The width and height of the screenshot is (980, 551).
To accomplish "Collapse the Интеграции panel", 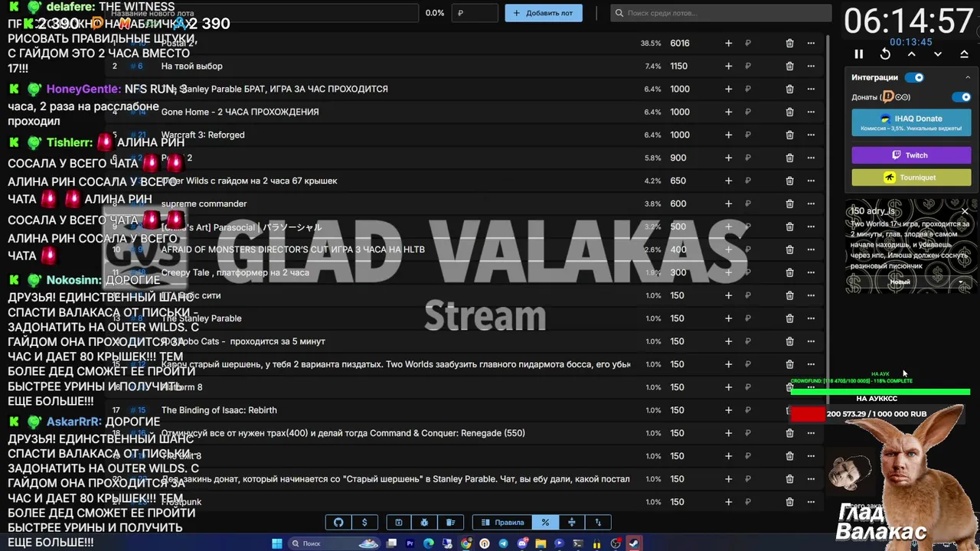I will point(968,77).
